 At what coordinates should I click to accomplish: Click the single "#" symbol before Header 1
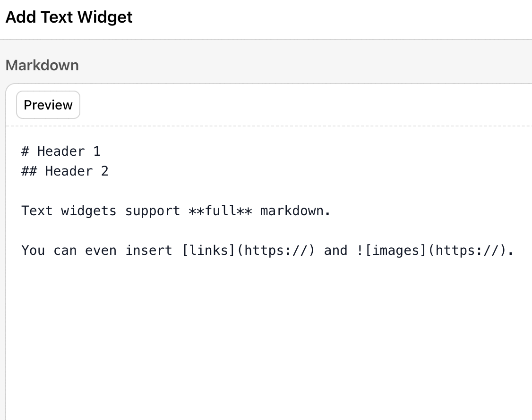tap(26, 151)
